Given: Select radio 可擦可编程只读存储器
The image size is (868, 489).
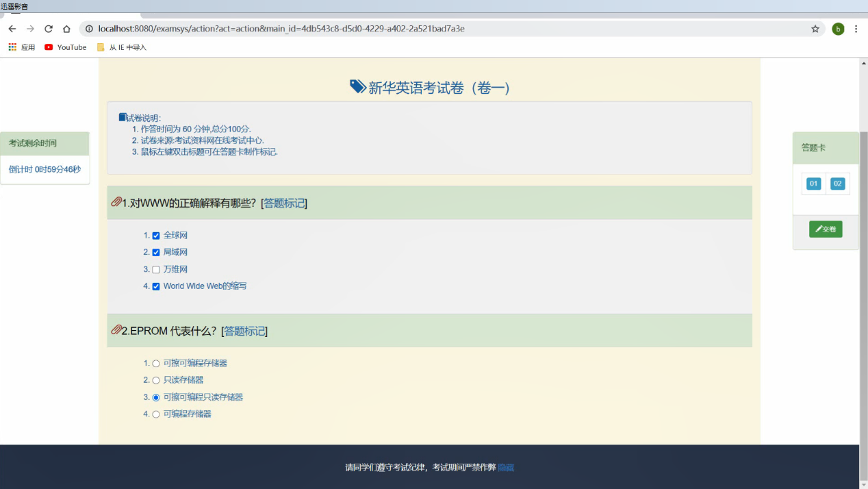Looking at the screenshot, I should [156, 397].
